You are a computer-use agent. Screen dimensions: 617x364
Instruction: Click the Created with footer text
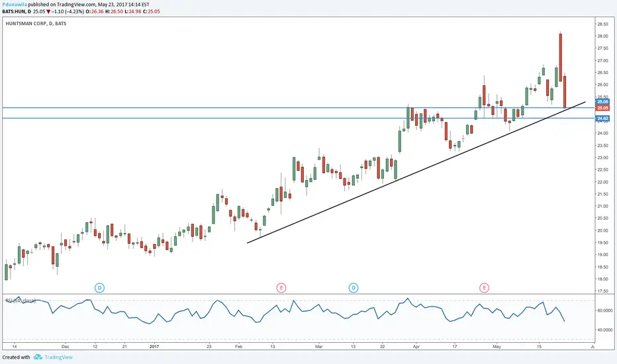click(x=16, y=357)
